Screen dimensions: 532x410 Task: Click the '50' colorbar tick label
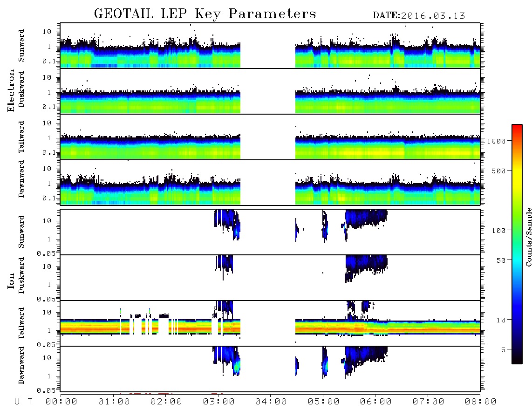(x=501, y=260)
